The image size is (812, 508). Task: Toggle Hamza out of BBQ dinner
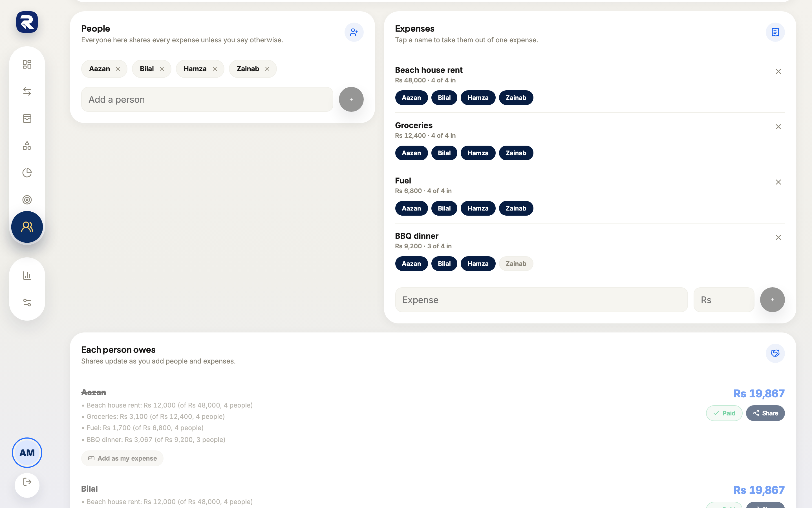pos(478,264)
